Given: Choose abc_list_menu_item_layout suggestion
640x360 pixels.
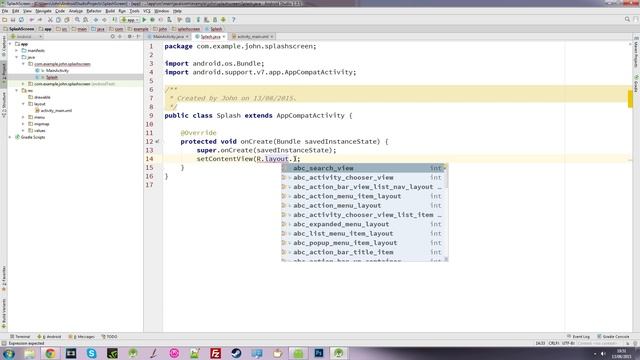Looking at the screenshot, I should pyautogui.click(x=363, y=233).
